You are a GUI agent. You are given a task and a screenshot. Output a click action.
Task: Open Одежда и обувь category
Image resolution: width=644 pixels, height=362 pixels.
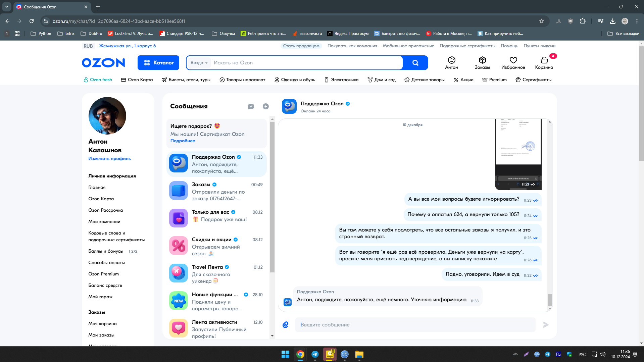click(x=295, y=80)
